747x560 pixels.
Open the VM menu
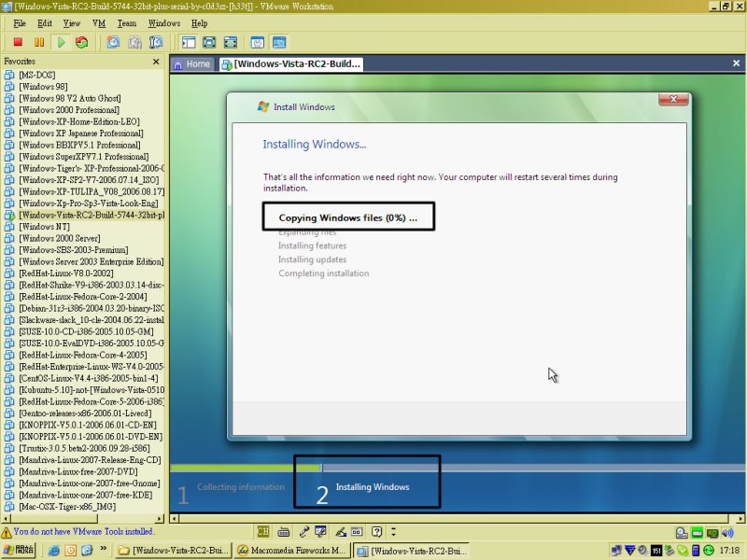pos(99,23)
